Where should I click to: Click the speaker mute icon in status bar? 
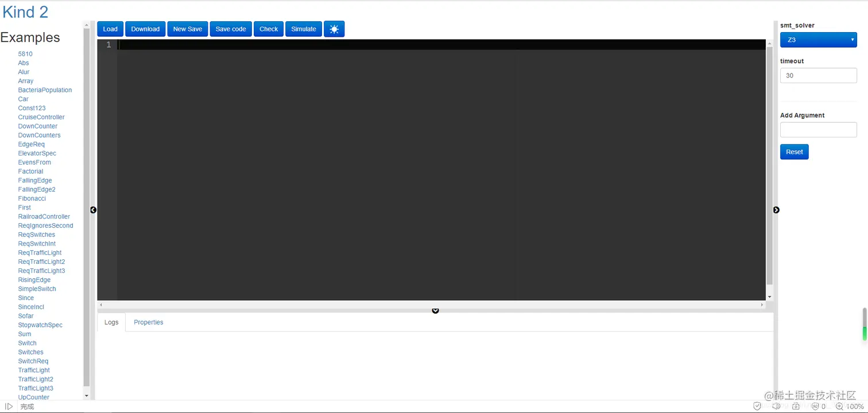click(x=777, y=406)
